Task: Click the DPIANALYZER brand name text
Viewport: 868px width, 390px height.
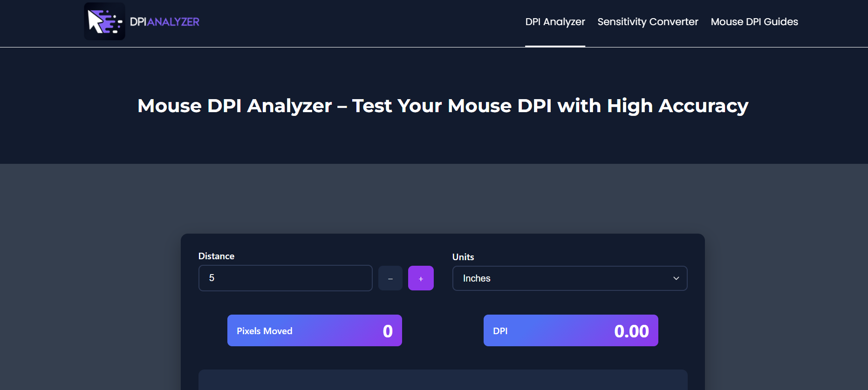Action: [164, 22]
